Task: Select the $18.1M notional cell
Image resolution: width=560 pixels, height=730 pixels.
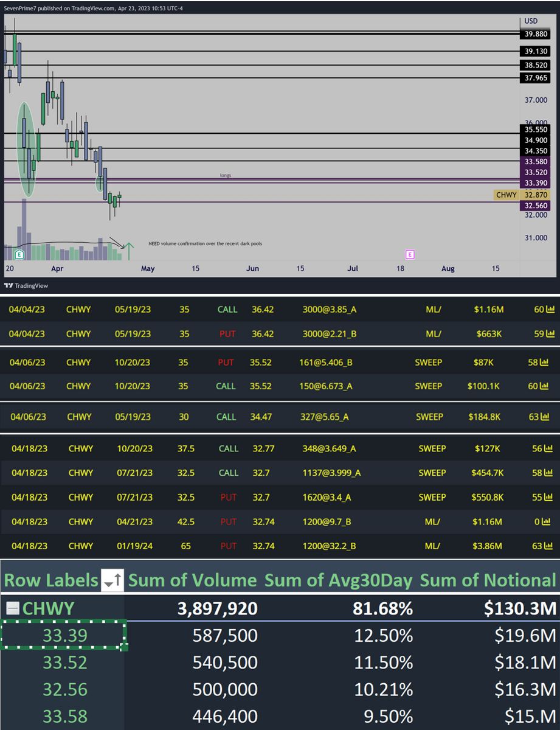Action: tap(525, 662)
